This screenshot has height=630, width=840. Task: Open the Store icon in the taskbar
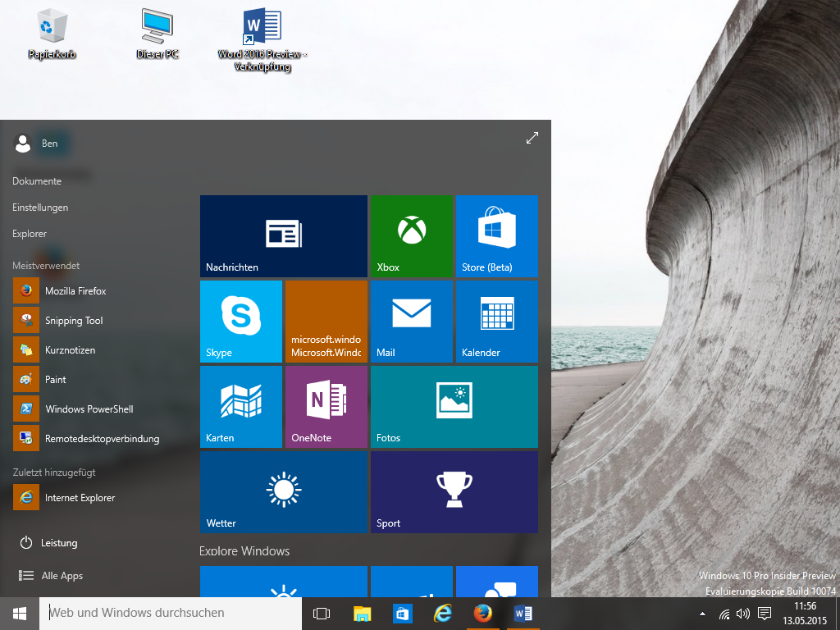402,614
